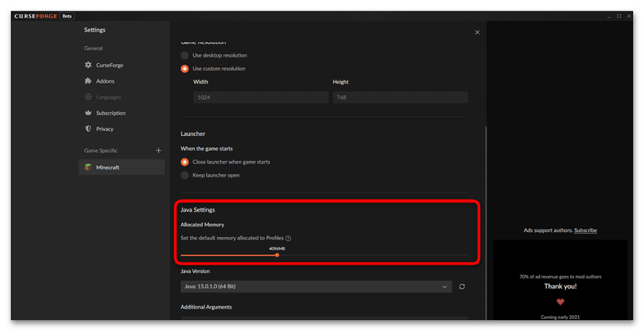Click the allocated memory slider handle
This screenshot has width=644, height=331.
click(277, 255)
